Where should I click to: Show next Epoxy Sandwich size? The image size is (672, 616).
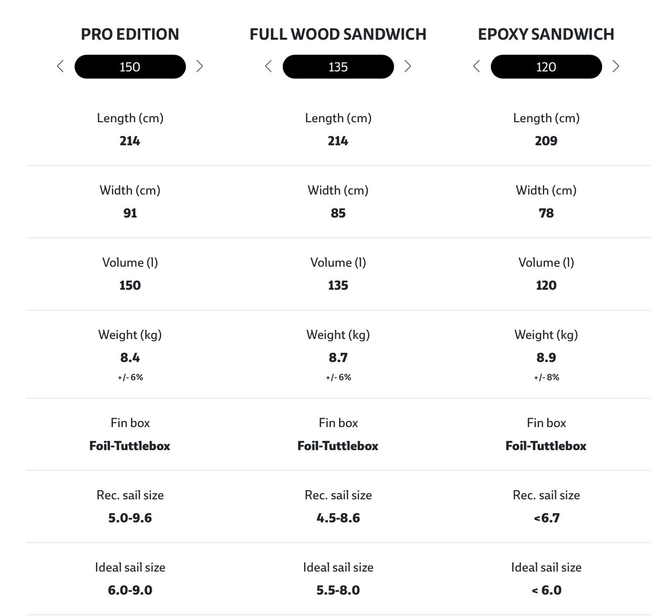click(616, 66)
